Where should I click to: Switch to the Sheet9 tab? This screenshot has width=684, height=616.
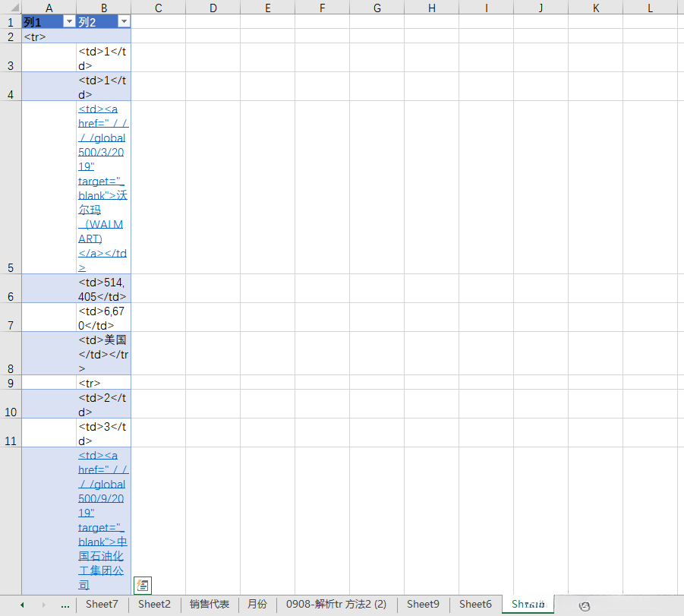(423, 604)
